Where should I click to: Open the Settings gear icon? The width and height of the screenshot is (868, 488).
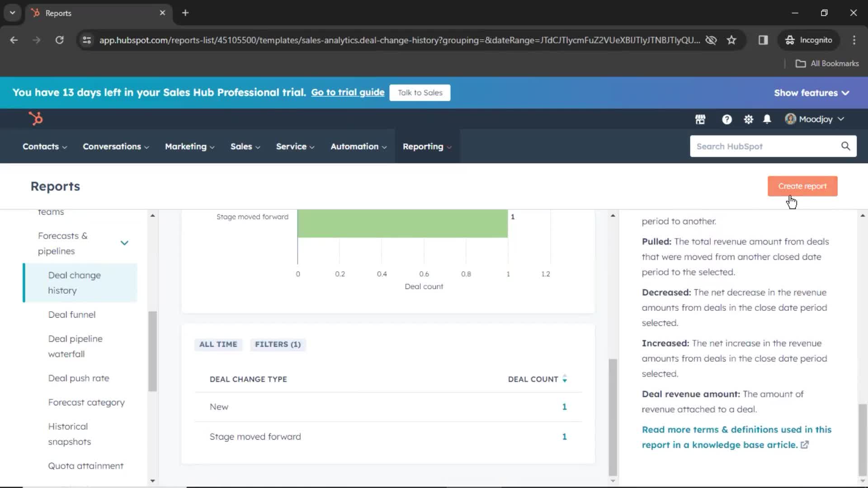(x=749, y=118)
